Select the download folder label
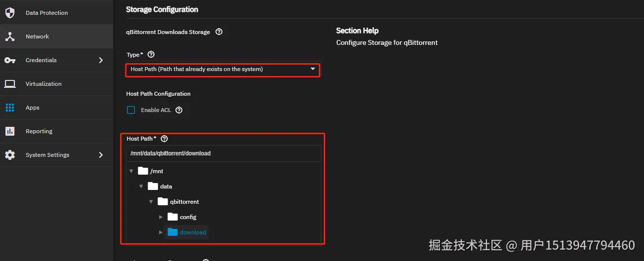Image resolution: width=644 pixels, height=261 pixels. [x=193, y=232]
